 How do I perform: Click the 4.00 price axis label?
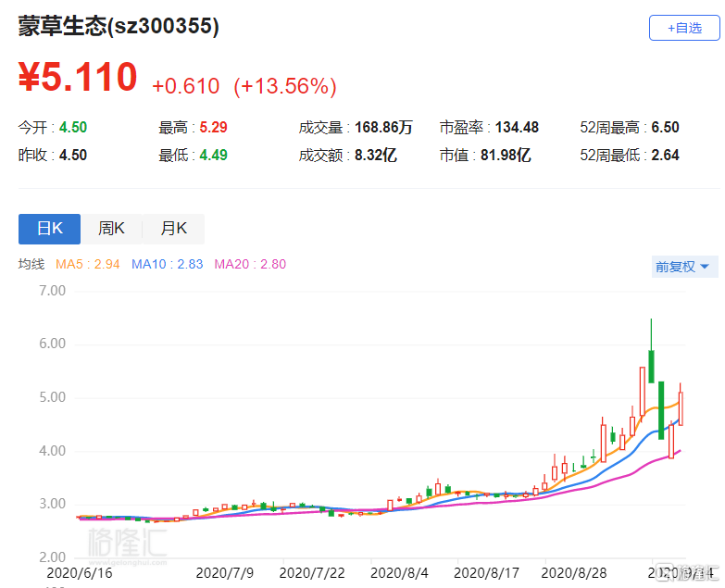52,451
